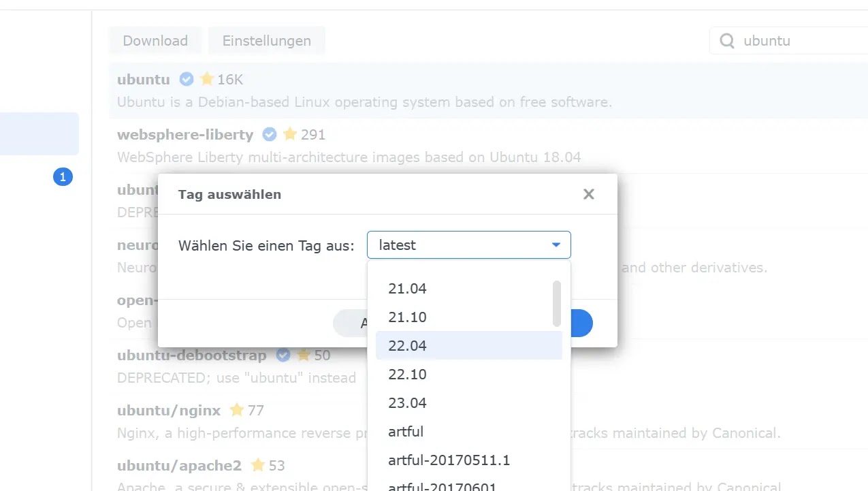Viewport: 868px width, 491px height.
Task: Choose tag artful-20170601 from the list
Action: [469, 484]
